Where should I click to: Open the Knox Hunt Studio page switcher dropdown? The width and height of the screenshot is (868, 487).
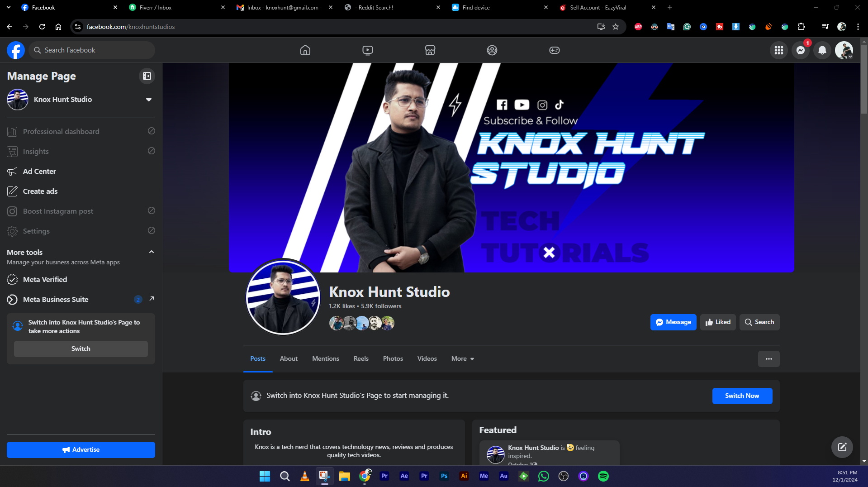(149, 100)
